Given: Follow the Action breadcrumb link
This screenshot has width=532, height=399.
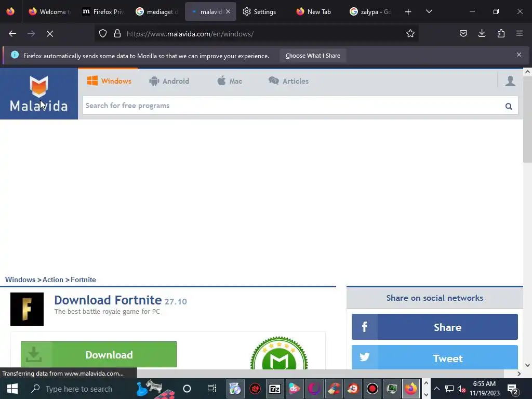Looking at the screenshot, I should 53,280.
